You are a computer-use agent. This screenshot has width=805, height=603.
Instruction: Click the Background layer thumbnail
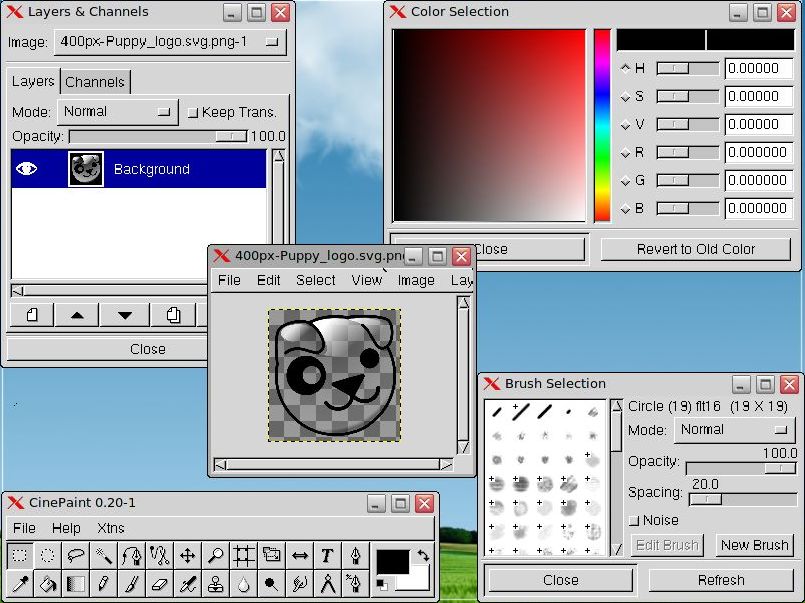click(x=86, y=169)
